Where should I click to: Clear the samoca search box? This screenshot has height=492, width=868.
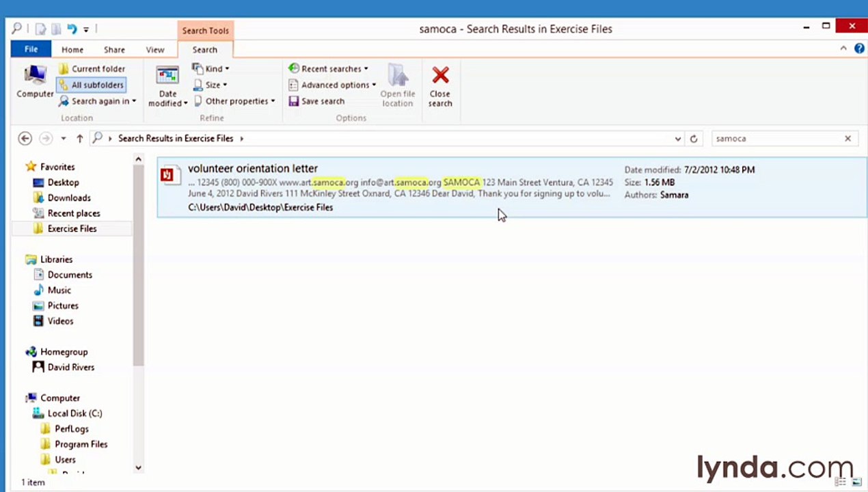(847, 138)
